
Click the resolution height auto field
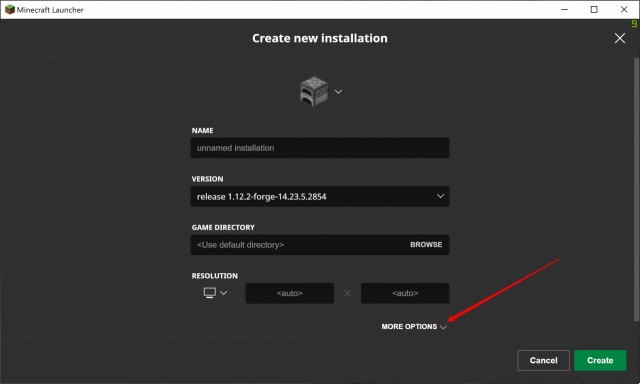[405, 293]
